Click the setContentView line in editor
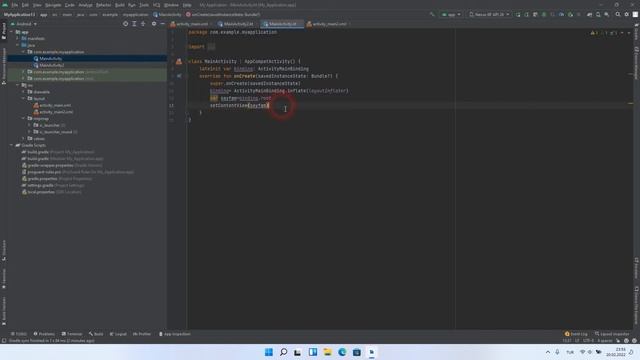 tap(240, 105)
